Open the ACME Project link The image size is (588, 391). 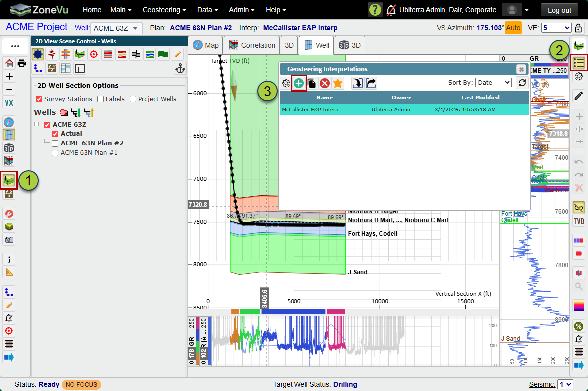[x=37, y=27]
